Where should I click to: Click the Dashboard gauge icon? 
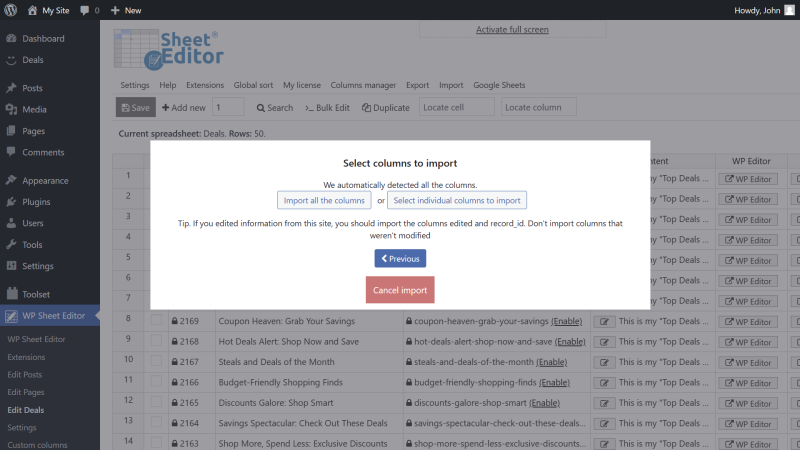click(x=11, y=38)
